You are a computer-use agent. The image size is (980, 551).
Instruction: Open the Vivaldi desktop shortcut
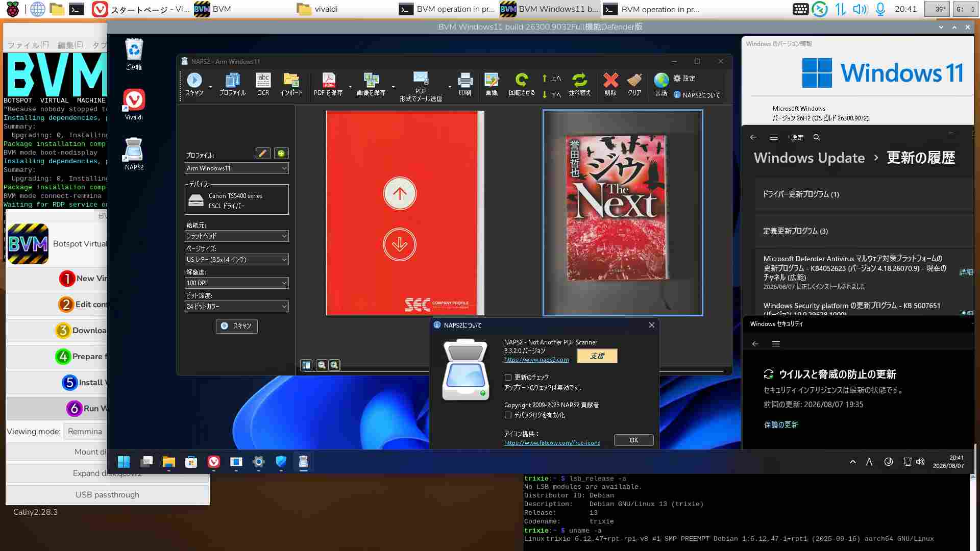click(x=134, y=105)
